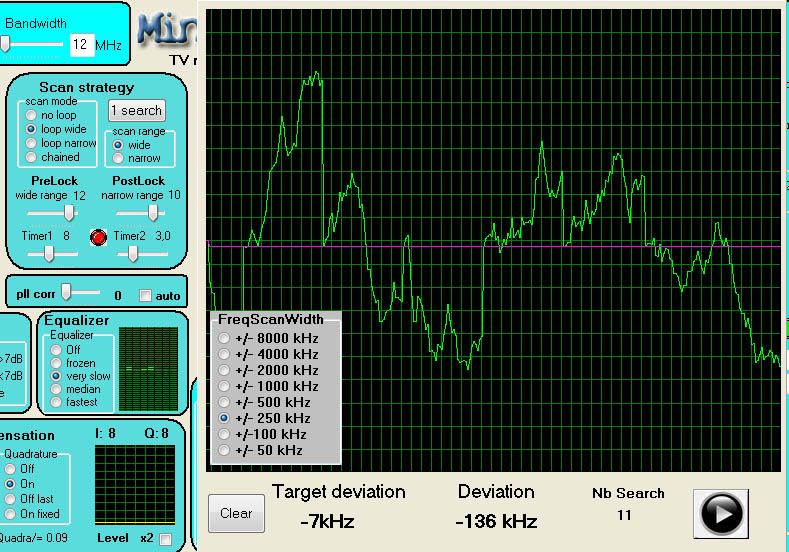The height and width of the screenshot is (552, 789).
Task: Set Equalizer to fastest
Action: [x=57, y=402]
